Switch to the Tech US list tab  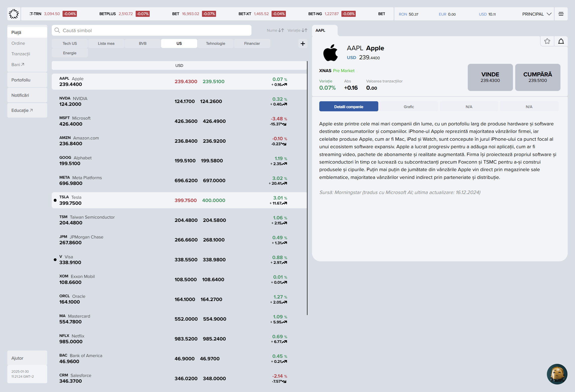pos(70,43)
